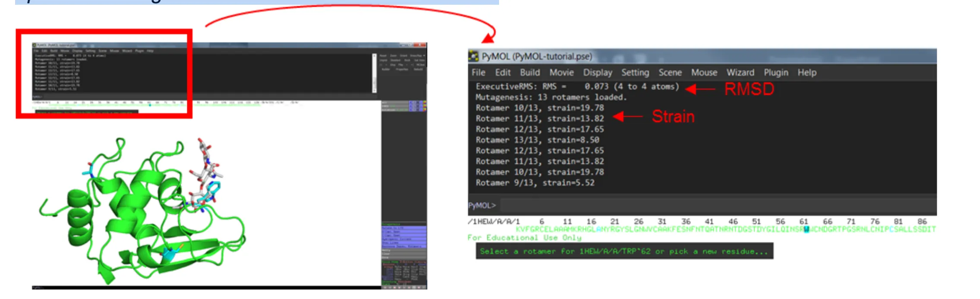The image size is (980, 299).
Task: Open the Edit menu in the enlarged menu bar
Action: [503, 73]
